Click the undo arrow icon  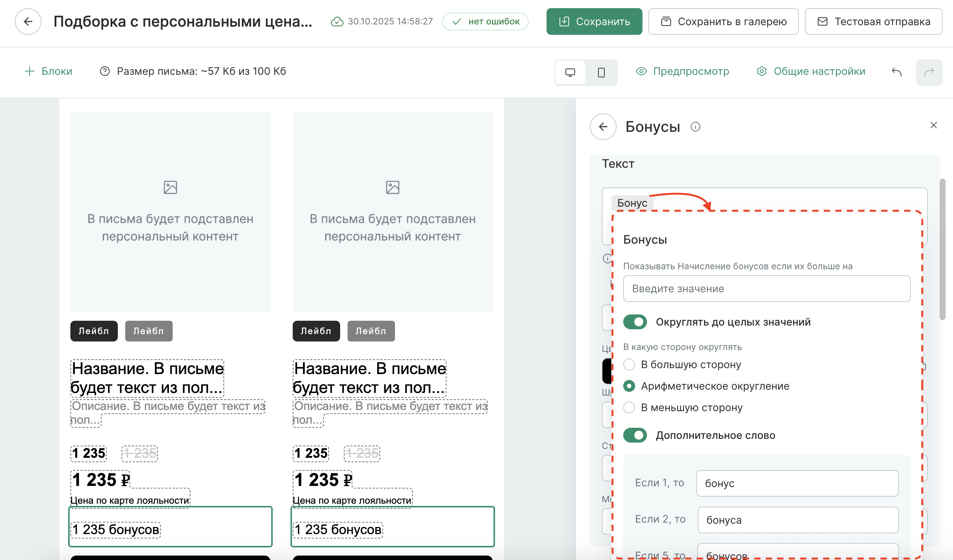(896, 72)
